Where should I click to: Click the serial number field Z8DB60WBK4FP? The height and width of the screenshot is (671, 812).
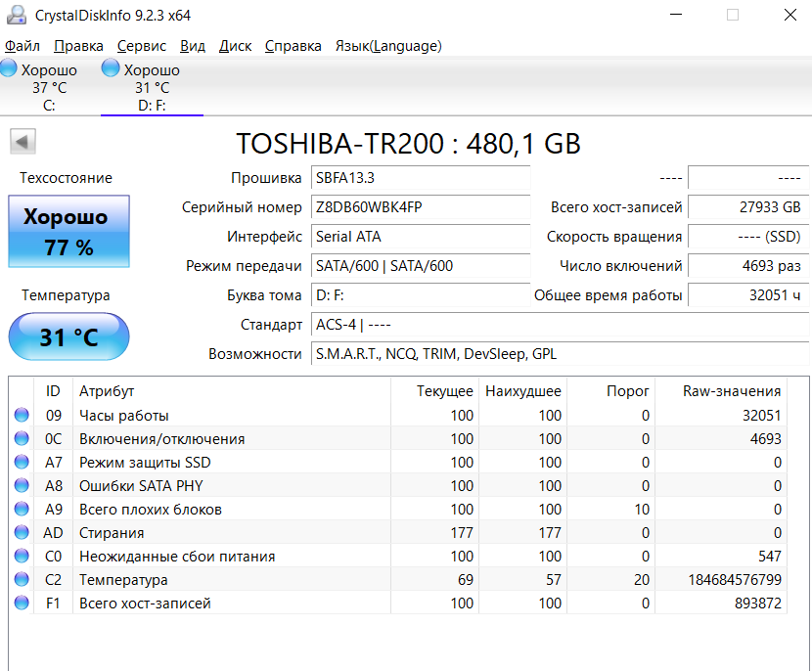pos(421,207)
